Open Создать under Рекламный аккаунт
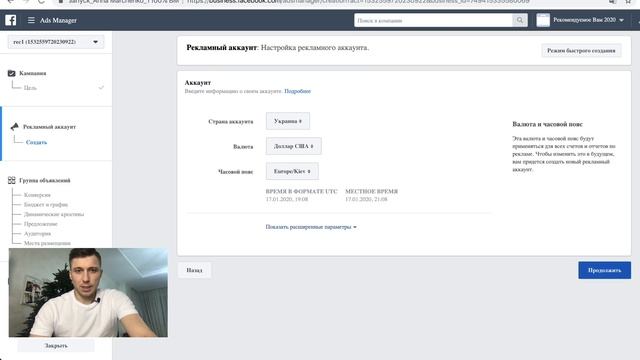Image resolution: width=640 pixels, height=360 pixels. (36, 142)
